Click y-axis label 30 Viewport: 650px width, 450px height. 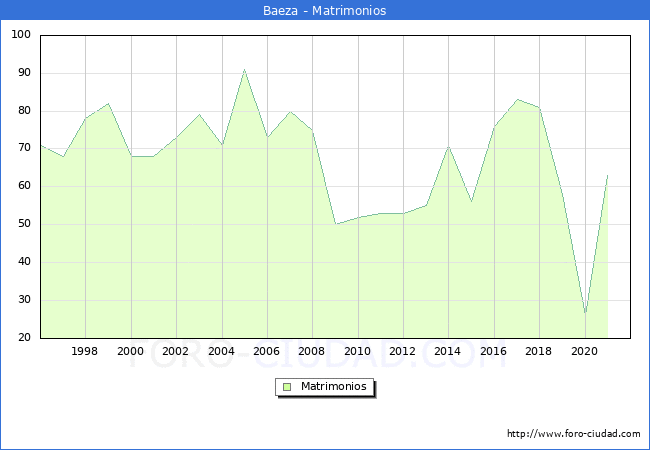pos(24,299)
